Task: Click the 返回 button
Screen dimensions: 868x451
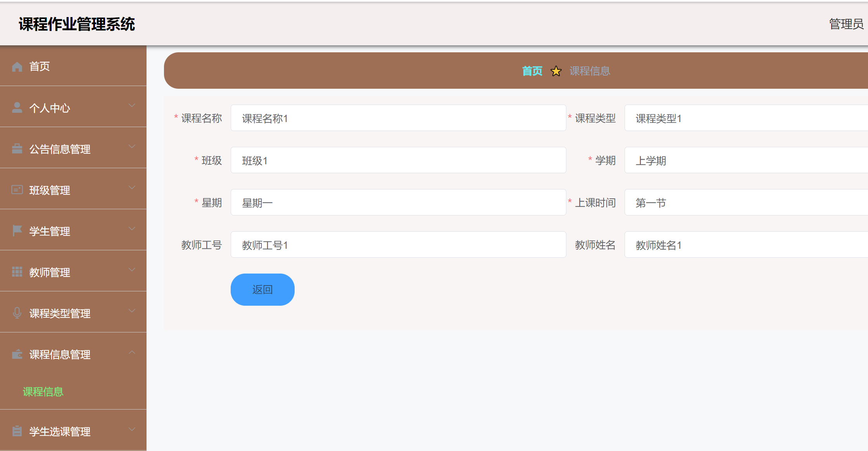Action: (262, 289)
